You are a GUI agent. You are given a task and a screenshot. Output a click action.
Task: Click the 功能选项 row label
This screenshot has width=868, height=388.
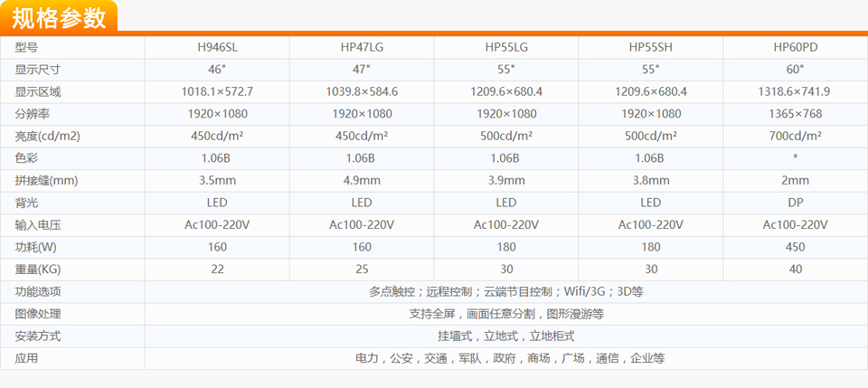click(38, 292)
